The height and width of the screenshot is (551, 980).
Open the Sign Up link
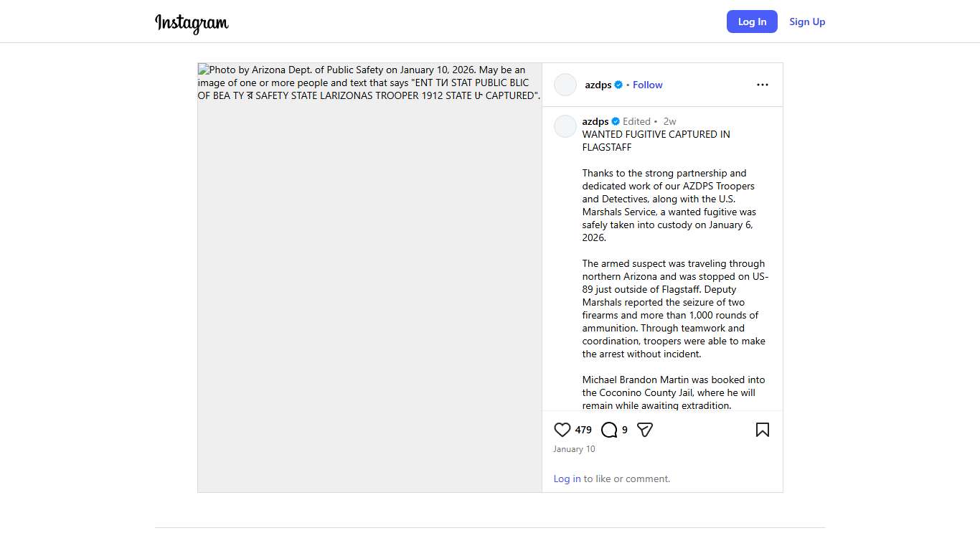point(807,22)
